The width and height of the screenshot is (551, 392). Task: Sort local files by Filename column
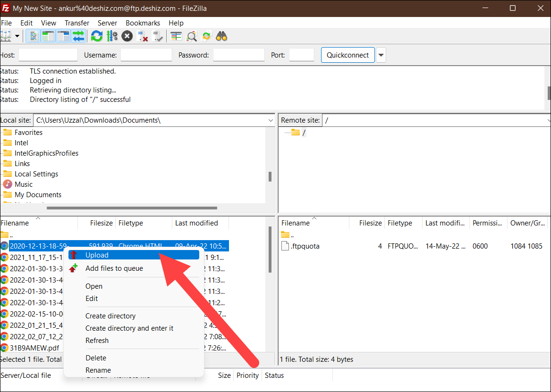click(x=39, y=223)
